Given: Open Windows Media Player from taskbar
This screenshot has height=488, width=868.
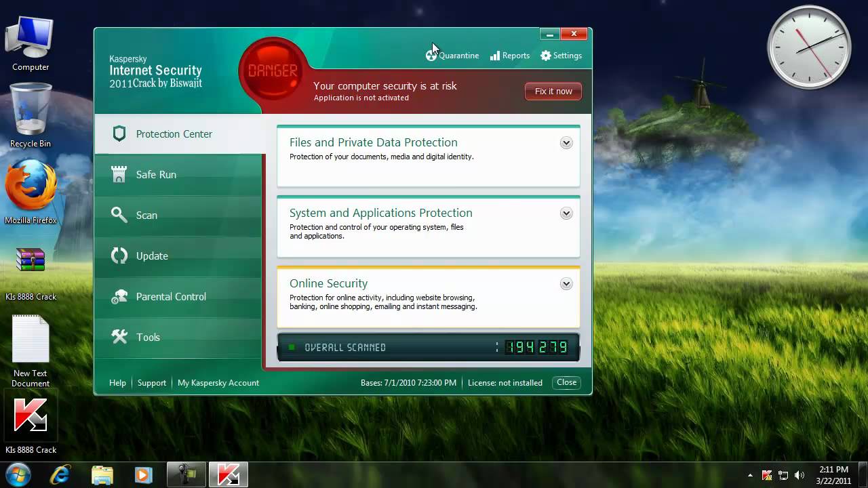Looking at the screenshot, I should [143, 474].
